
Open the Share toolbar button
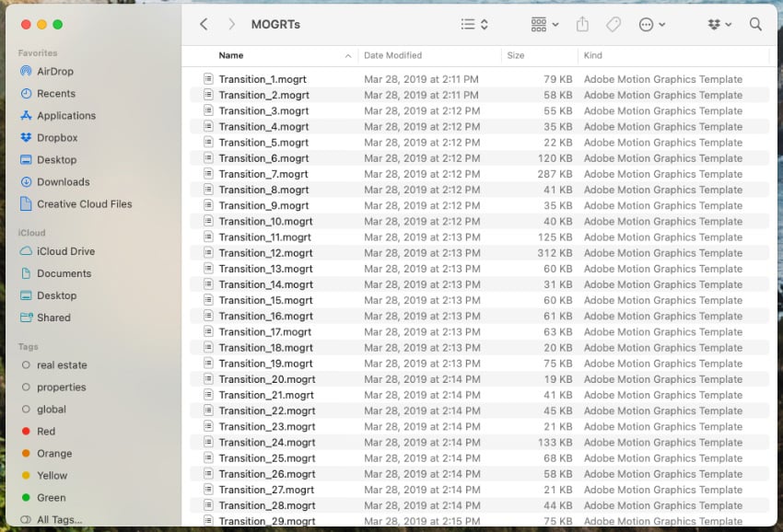click(582, 24)
